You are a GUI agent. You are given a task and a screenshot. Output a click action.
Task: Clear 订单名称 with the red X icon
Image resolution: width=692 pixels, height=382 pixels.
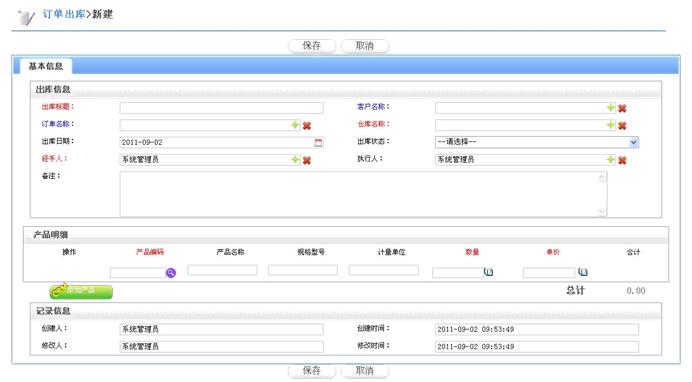(307, 126)
